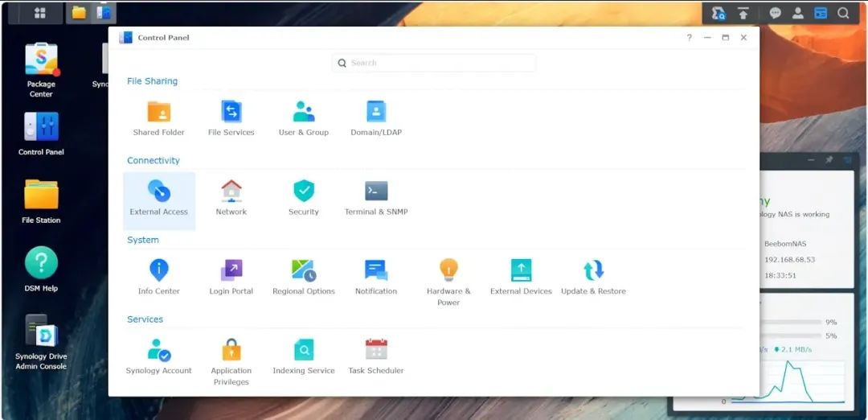Click server name BeebomNAS in widget
This screenshot has width=868, height=420.
click(785, 244)
